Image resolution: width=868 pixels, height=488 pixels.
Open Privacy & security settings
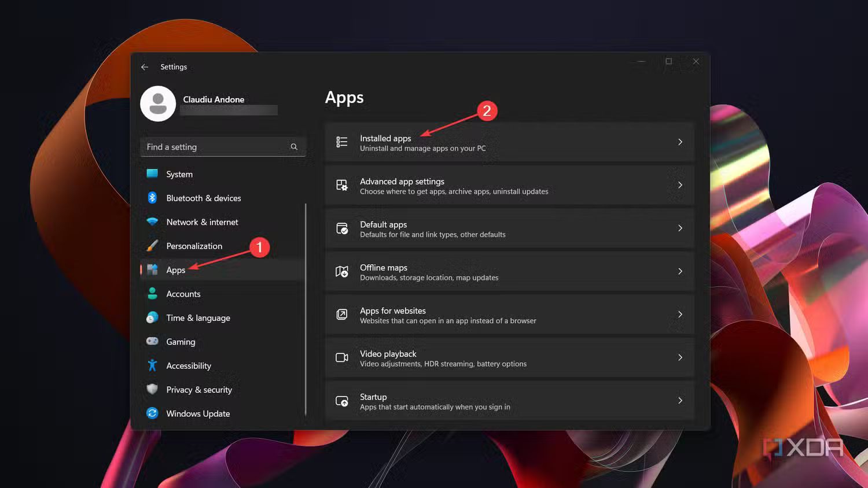(x=199, y=390)
